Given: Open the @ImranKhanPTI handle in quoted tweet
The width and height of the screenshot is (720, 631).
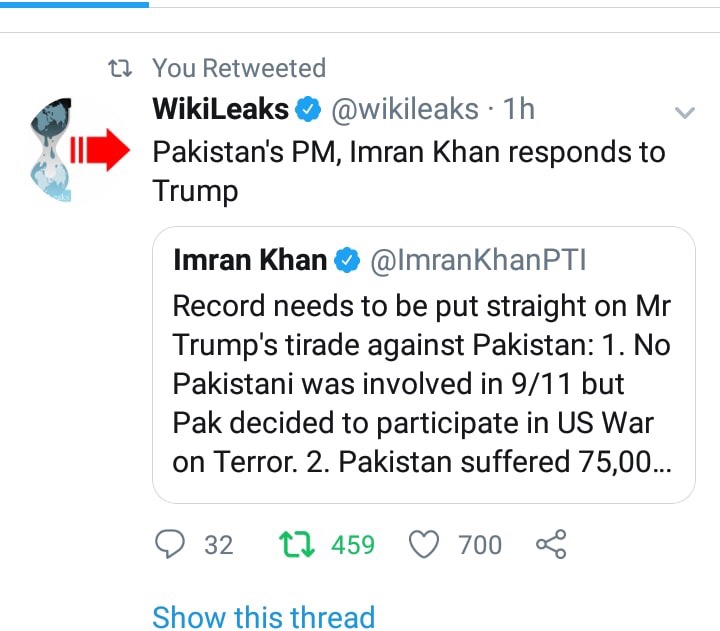Looking at the screenshot, I should pos(478,261).
